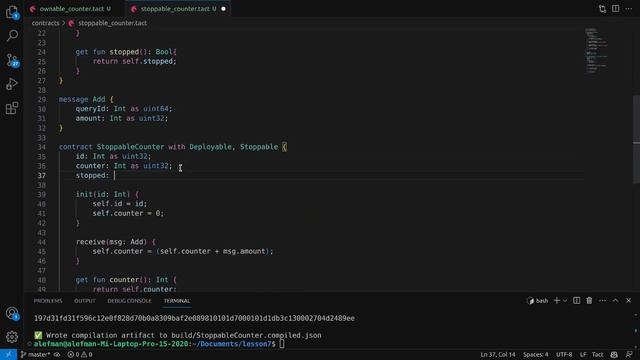Open the Problems panel tab

tap(48, 301)
